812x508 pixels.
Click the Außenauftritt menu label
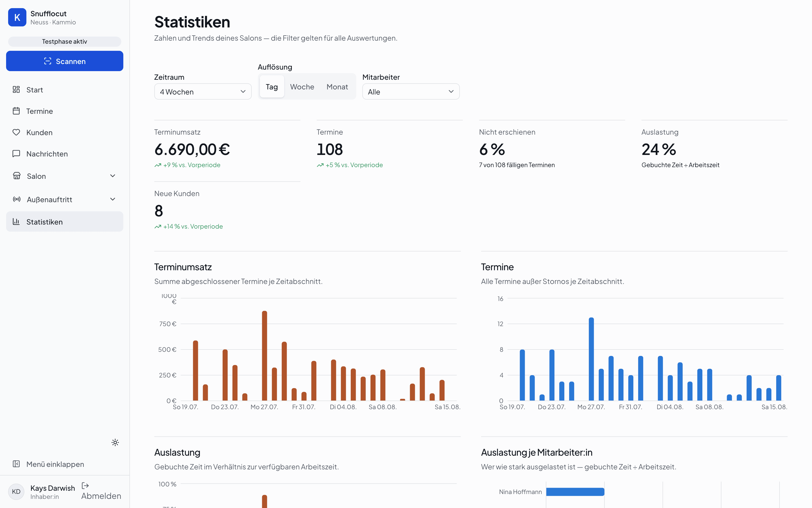[x=49, y=200]
